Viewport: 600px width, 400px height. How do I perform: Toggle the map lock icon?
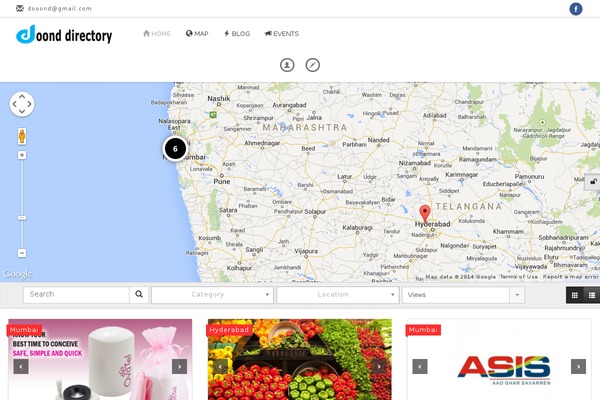(593, 181)
